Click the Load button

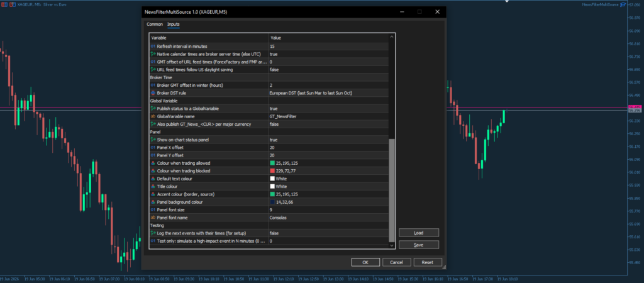tap(418, 233)
